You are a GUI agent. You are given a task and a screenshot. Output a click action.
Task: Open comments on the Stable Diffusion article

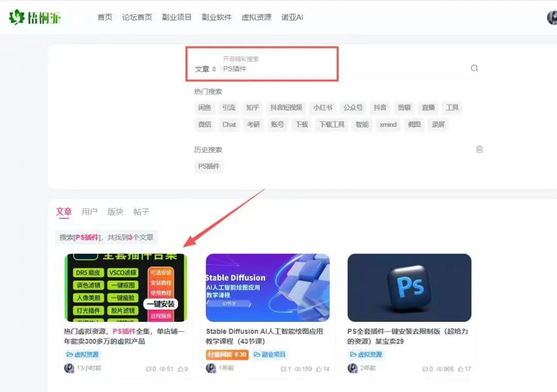point(285,369)
